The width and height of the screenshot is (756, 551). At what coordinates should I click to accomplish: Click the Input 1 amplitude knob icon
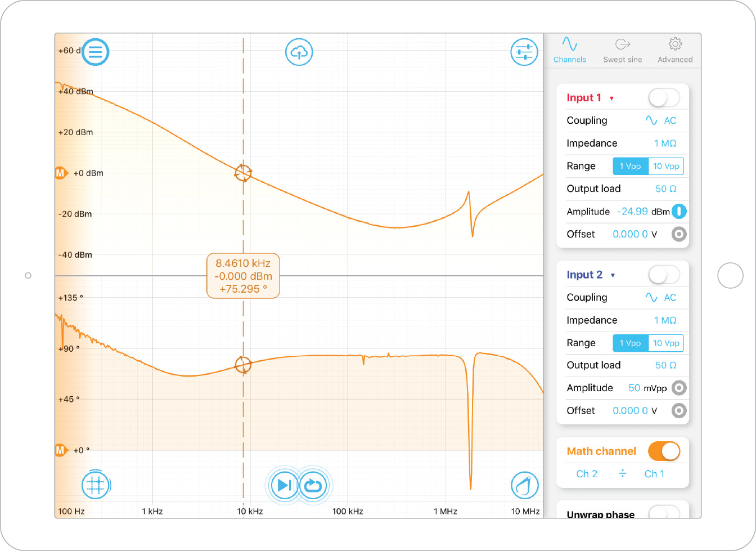tap(679, 212)
